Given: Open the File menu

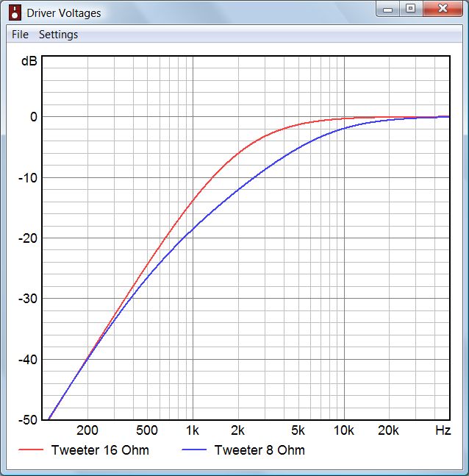Looking at the screenshot, I should click(20, 35).
